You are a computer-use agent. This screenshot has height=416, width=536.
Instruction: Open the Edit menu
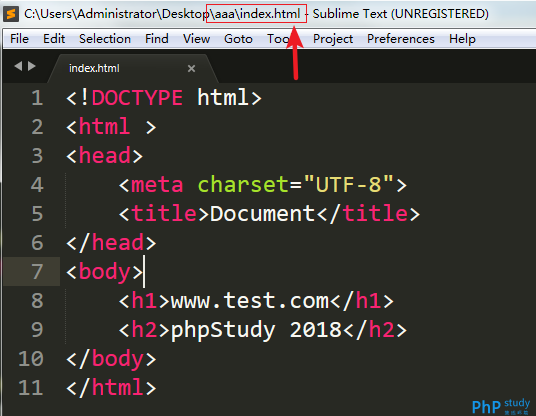click(x=54, y=39)
